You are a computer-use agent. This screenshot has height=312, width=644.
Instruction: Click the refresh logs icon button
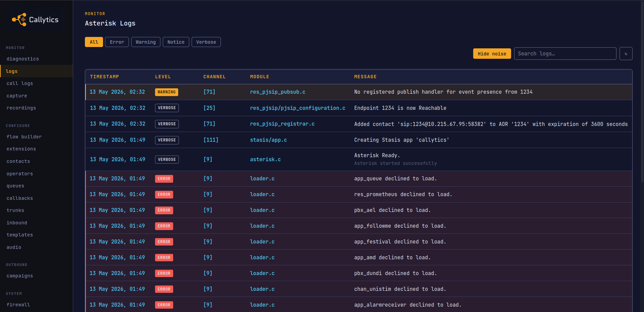[626, 54]
